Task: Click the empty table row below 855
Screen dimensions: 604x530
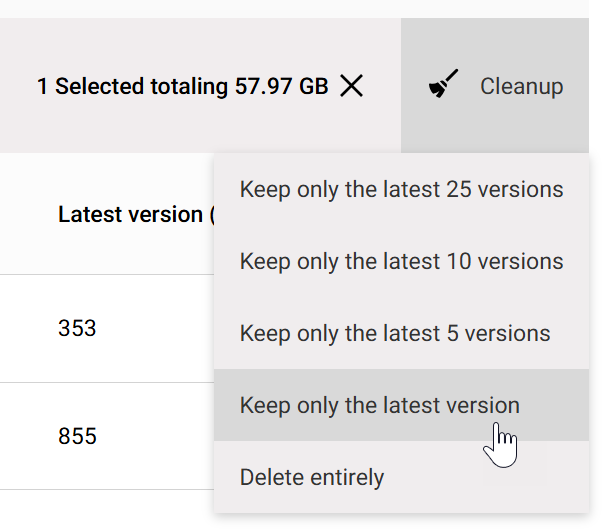Action: 100,510
